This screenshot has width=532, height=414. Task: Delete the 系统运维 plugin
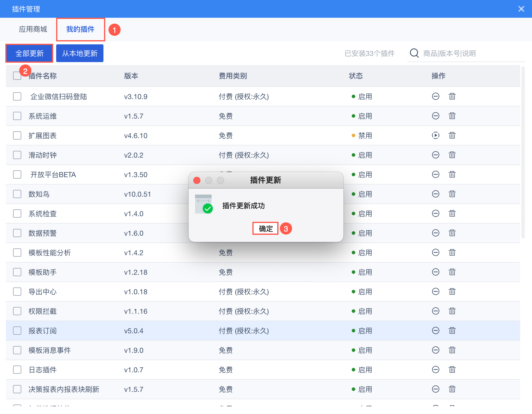click(452, 116)
